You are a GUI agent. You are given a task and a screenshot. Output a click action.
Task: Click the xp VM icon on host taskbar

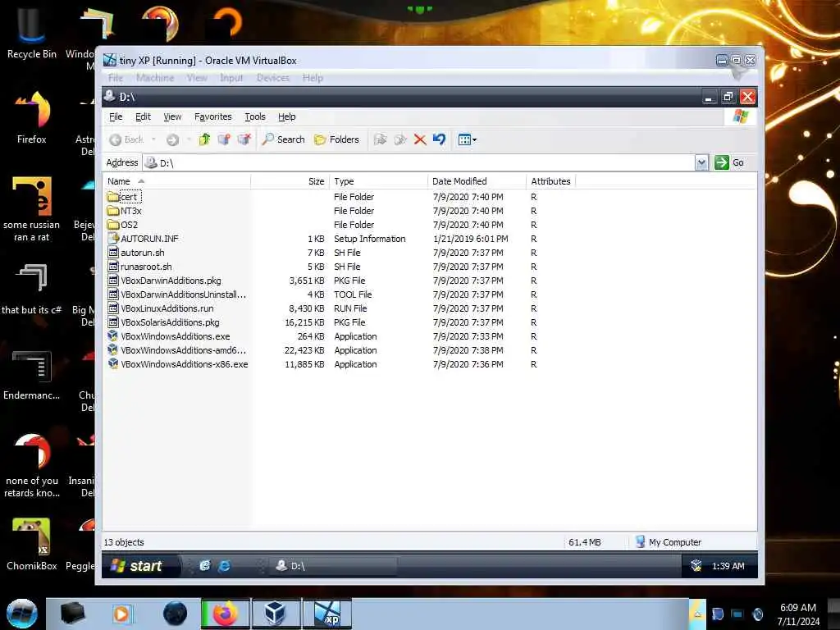point(327,614)
